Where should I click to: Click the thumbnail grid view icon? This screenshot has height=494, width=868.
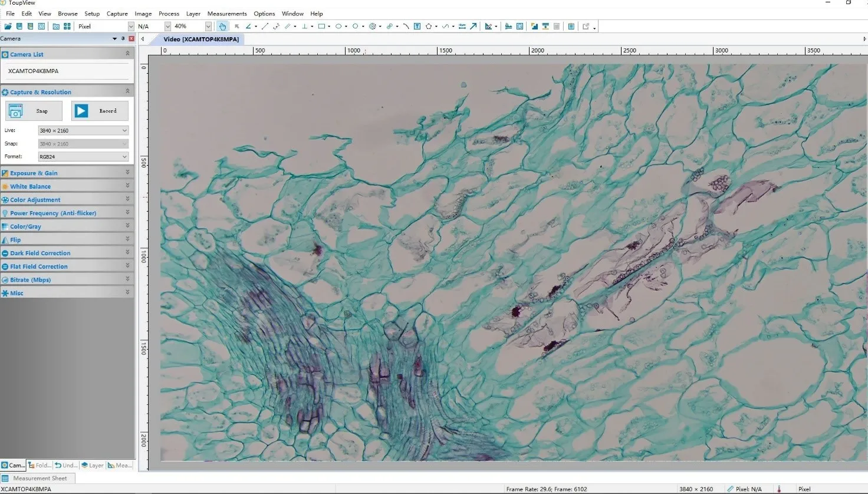coord(67,27)
